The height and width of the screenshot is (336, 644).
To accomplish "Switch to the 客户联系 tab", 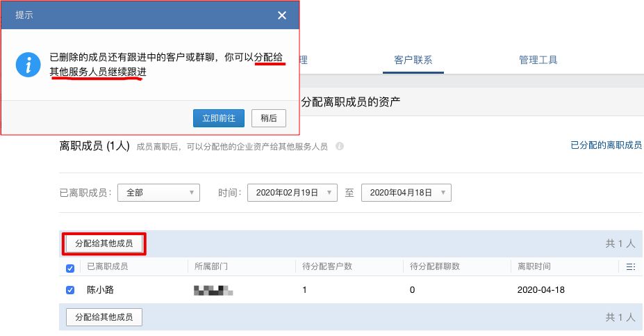I will pos(408,60).
